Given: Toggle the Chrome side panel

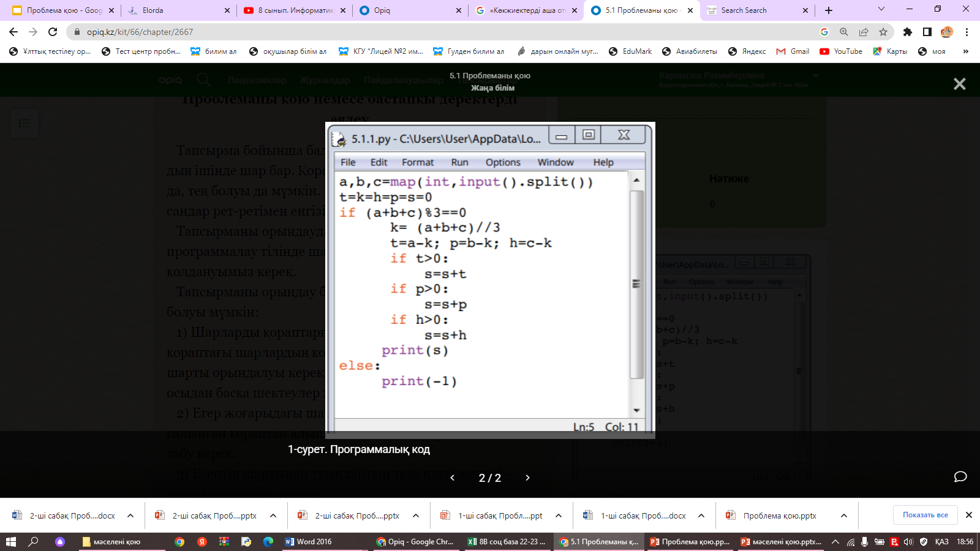Looking at the screenshot, I should [x=927, y=32].
